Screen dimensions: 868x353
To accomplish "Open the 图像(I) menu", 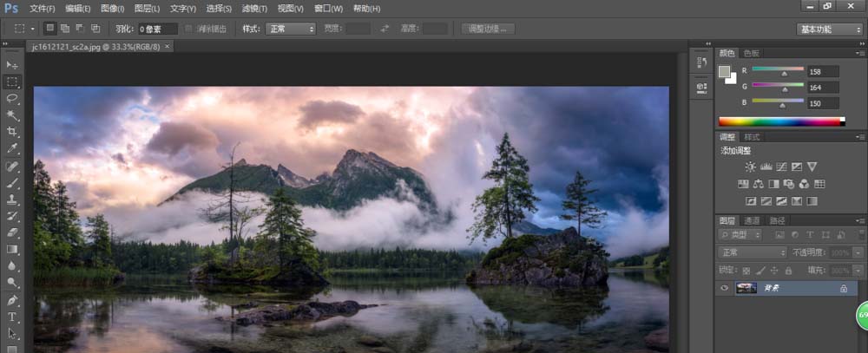I will click(112, 9).
